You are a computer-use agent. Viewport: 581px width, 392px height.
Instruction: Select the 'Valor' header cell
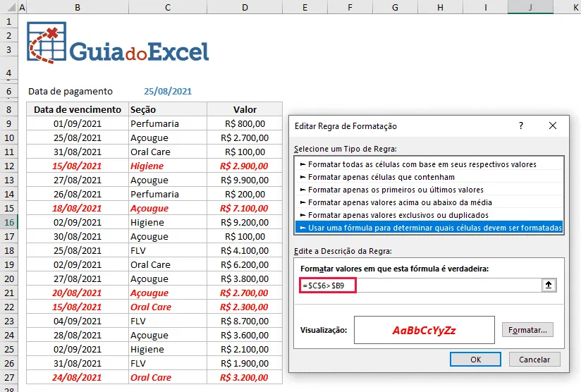click(245, 110)
